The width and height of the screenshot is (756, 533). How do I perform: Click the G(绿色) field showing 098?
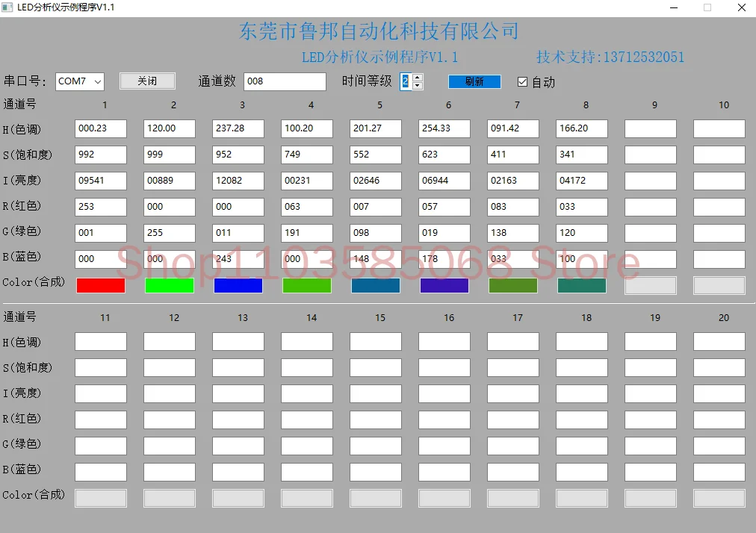[x=376, y=233]
